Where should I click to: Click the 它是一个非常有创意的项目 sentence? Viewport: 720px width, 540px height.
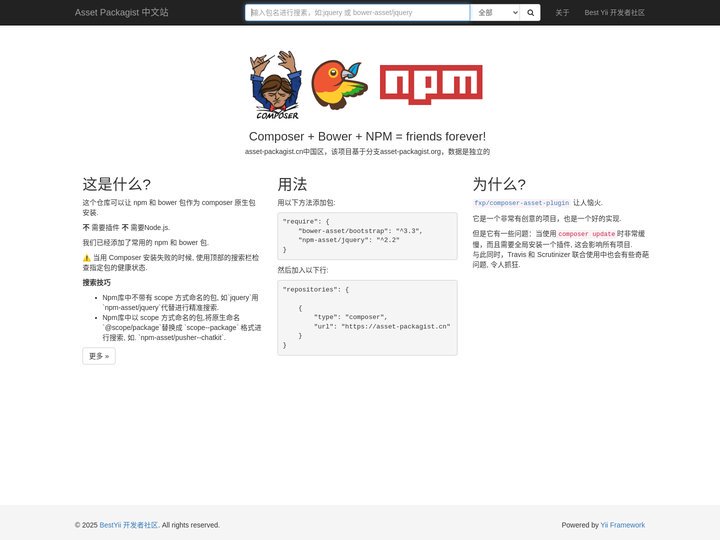click(547, 219)
